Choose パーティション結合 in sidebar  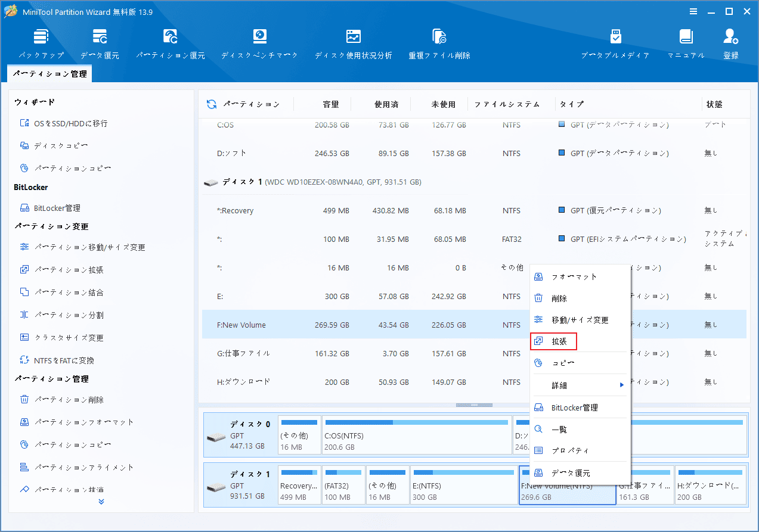61,293
